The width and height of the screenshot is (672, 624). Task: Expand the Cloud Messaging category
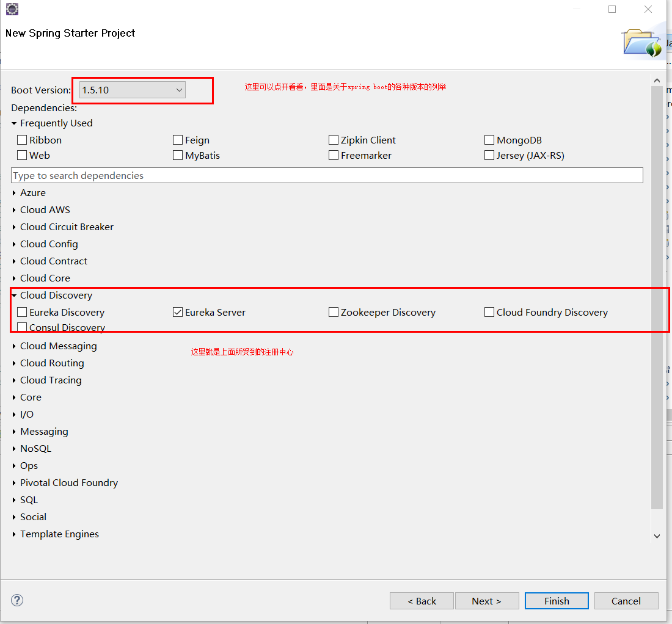[x=14, y=346]
